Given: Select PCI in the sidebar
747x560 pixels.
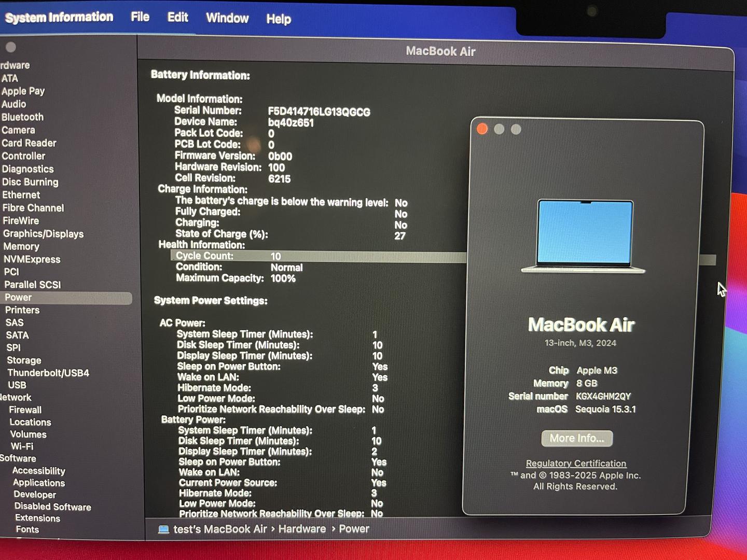Looking at the screenshot, I should (11, 272).
